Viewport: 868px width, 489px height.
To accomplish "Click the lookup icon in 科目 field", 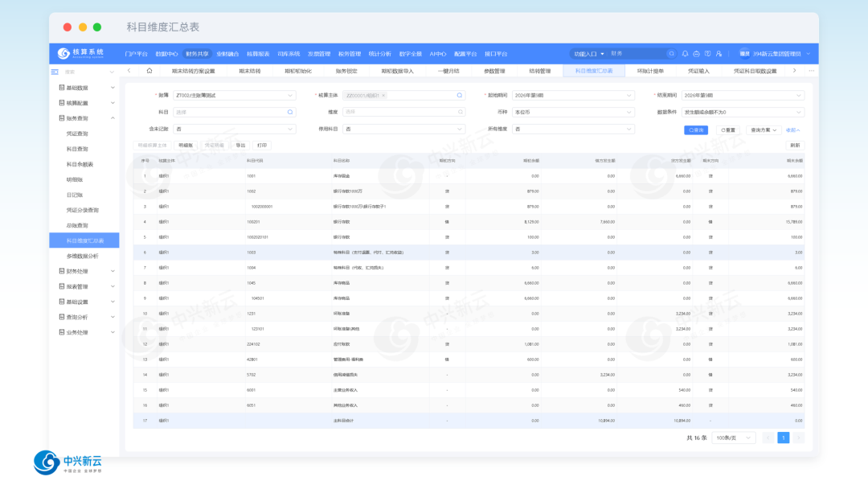I will pyautogui.click(x=290, y=112).
